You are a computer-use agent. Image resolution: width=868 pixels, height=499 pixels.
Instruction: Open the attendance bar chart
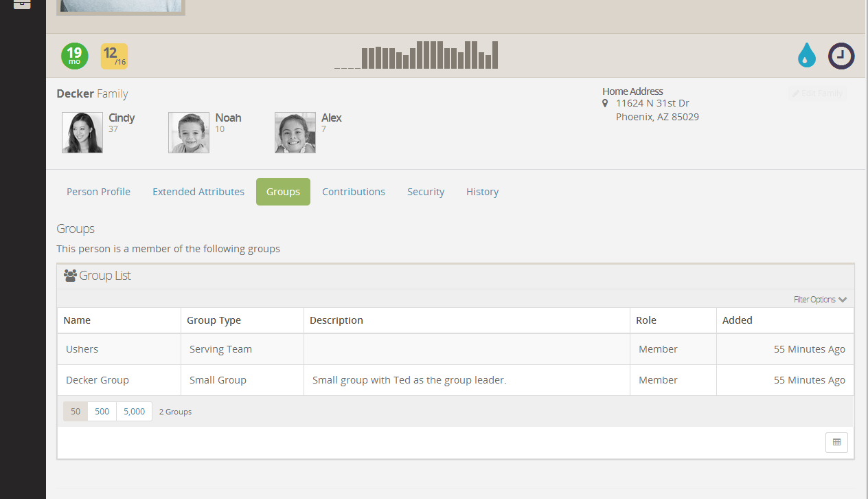(416, 55)
